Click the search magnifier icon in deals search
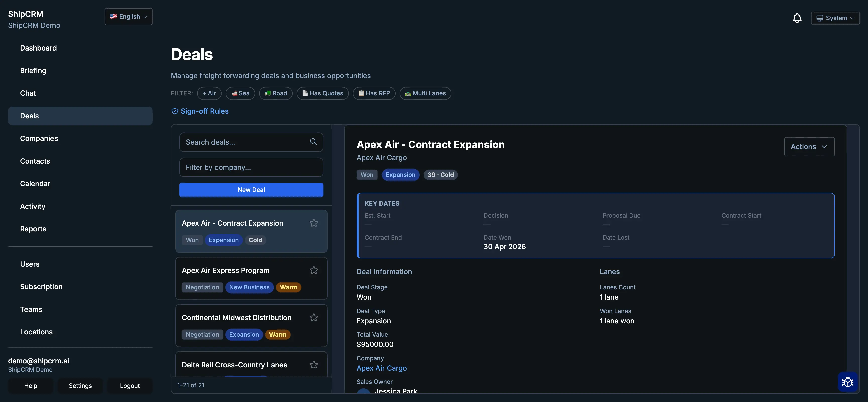Image resolution: width=868 pixels, height=402 pixels. tap(313, 142)
